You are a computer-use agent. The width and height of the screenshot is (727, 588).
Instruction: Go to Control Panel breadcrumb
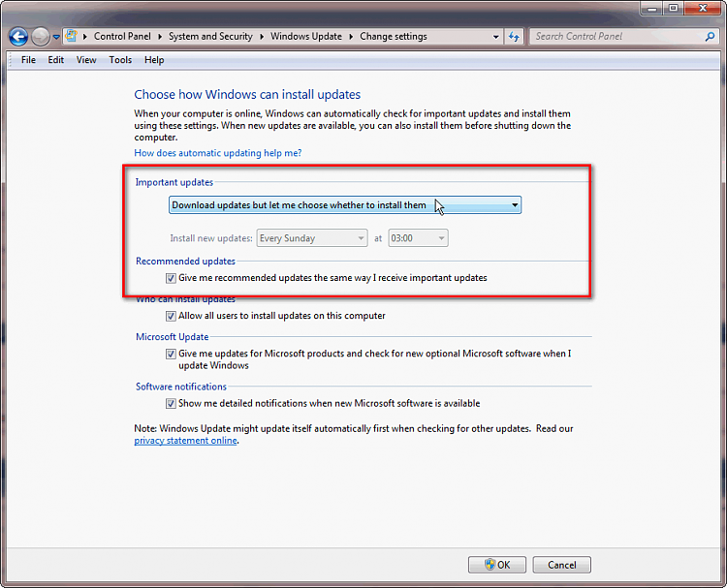click(x=122, y=36)
